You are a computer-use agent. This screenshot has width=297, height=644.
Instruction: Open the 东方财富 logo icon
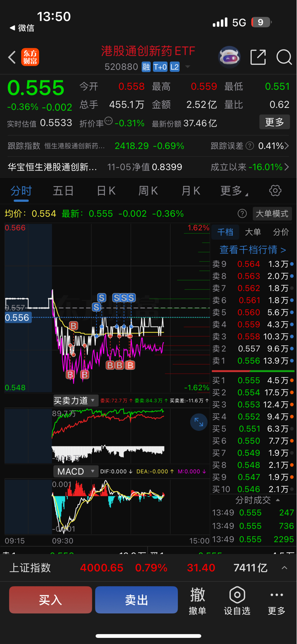pyautogui.click(x=30, y=57)
